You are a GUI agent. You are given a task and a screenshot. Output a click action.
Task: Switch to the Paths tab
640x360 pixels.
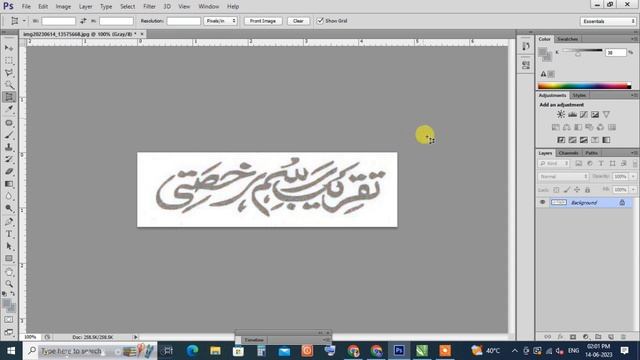point(591,153)
